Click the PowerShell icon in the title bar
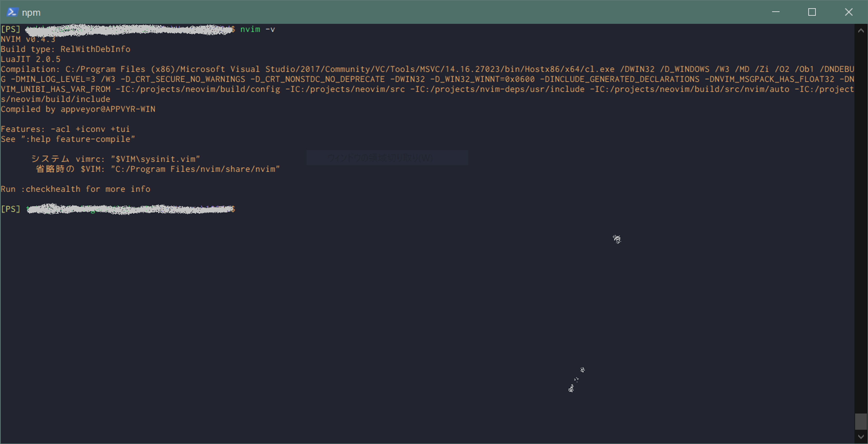This screenshot has height=444, width=868. point(12,12)
